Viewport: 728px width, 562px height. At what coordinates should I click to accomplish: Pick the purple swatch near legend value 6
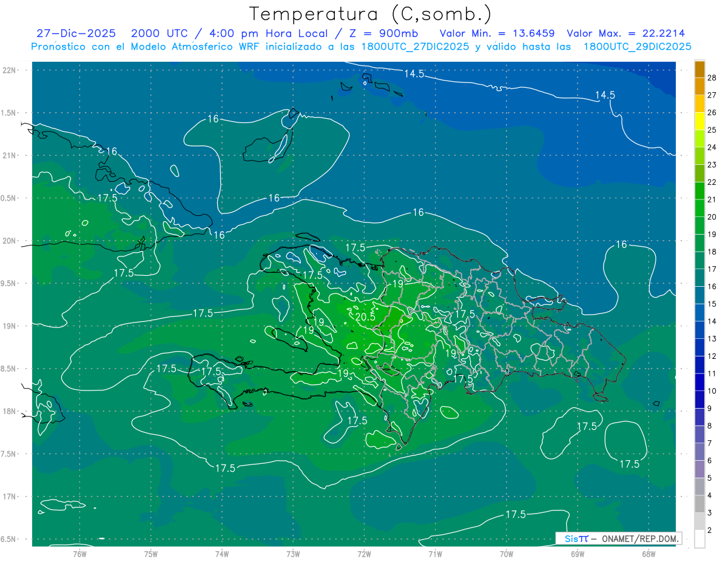tap(699, 452)
